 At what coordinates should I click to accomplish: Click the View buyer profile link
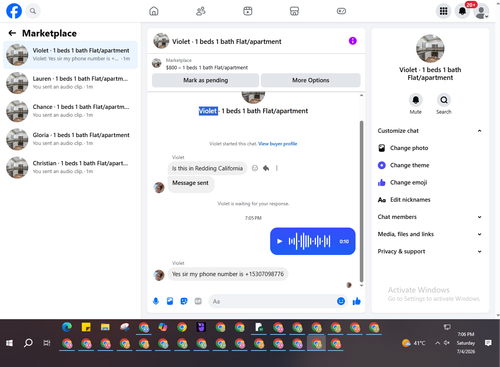pyautogui.click(x=278, y=144)
